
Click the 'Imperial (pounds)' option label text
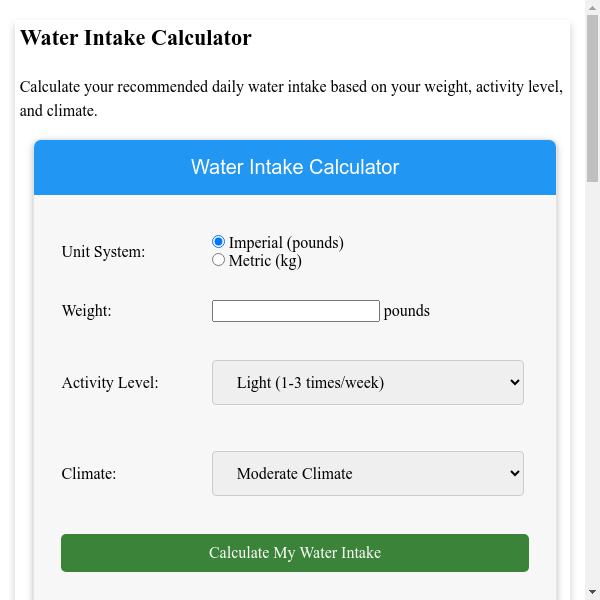point(286,243)
